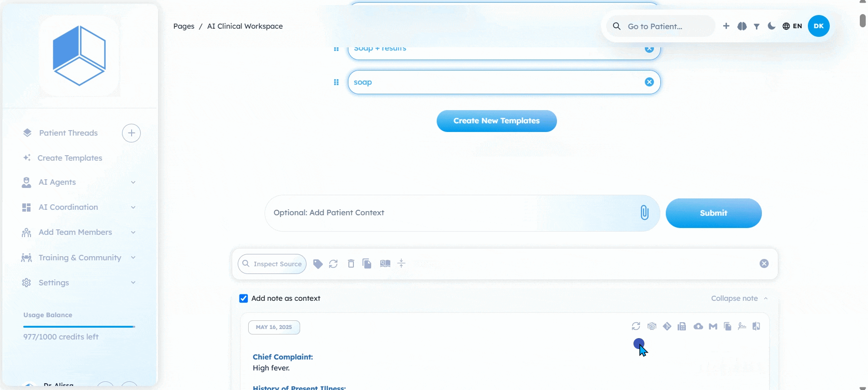Click the Chief Complaint heading
Image resolution: width=868 pixels, height=390 pixels.
tap(283, 357)
